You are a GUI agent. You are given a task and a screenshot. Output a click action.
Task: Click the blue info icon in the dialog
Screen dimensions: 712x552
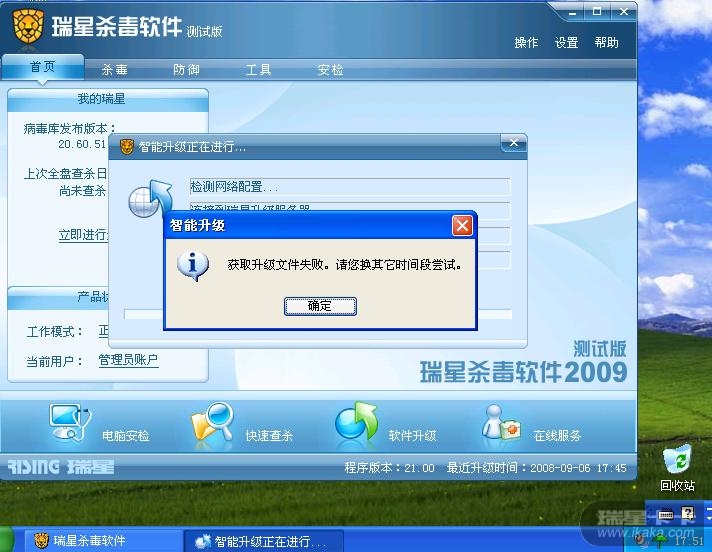193,265
